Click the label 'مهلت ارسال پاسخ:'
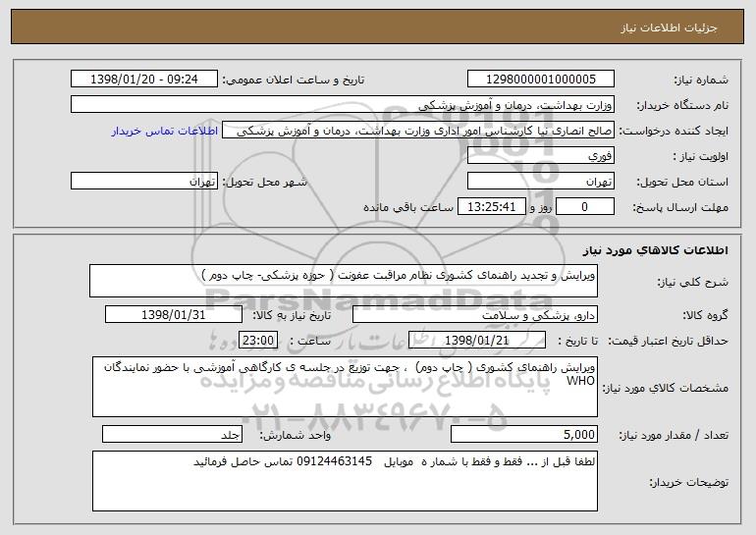Viewport: 756px width, 535px height. point(680,207)
